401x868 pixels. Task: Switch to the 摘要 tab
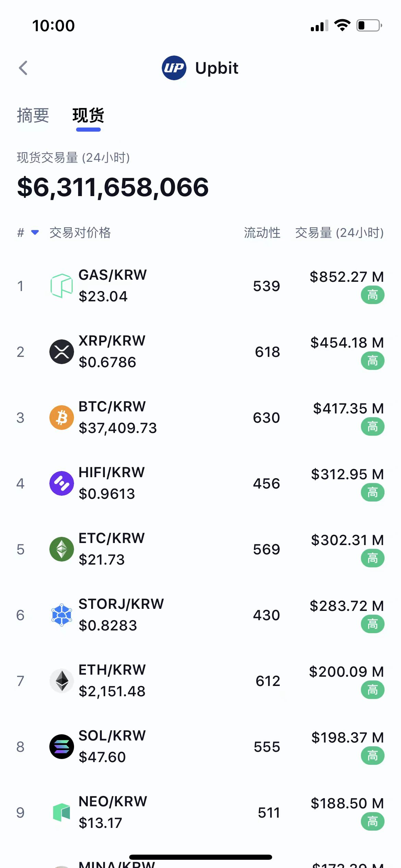[x=33, y=115]
